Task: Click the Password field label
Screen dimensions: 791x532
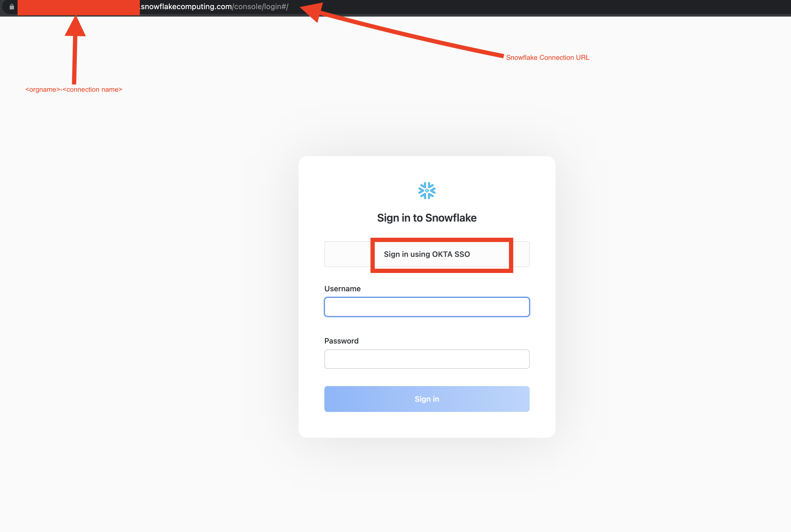Action: pos(341,341)
